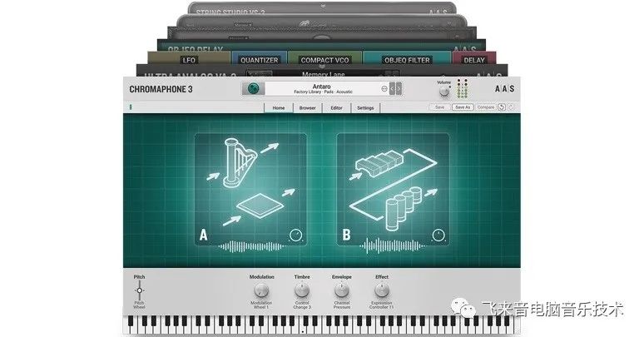The height and width of the screenshot is (337, 644).
Task: Click the layer A waveform display
Action: coord(251,246)
